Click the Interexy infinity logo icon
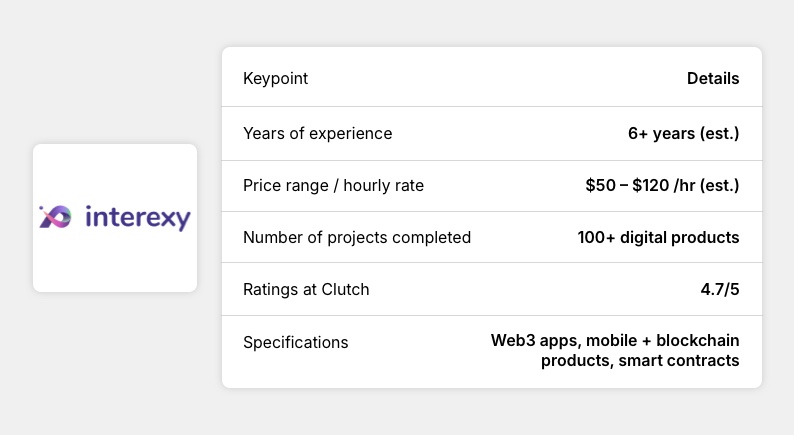Viewport: 794px width, 435px height. (x=55, y=217)
